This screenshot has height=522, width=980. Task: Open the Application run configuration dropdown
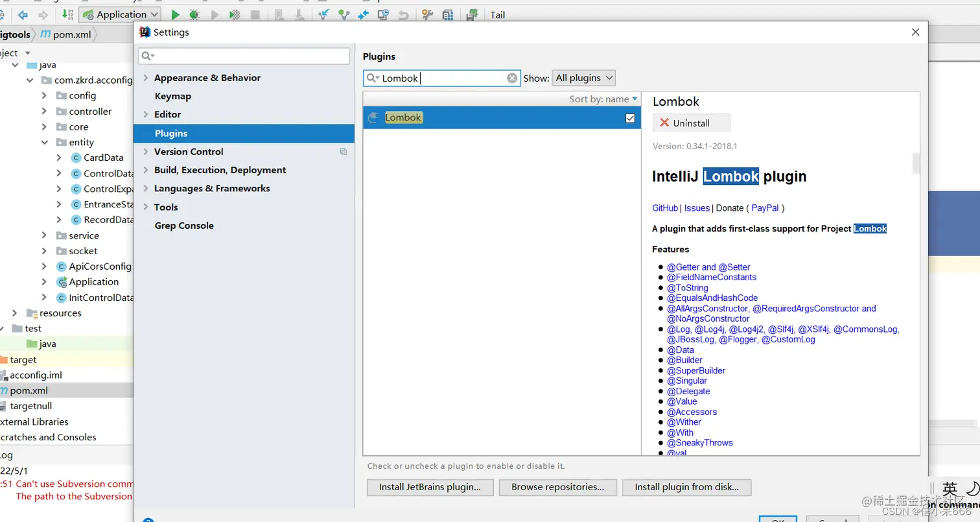pyautogui.click(x=120, y=14)
